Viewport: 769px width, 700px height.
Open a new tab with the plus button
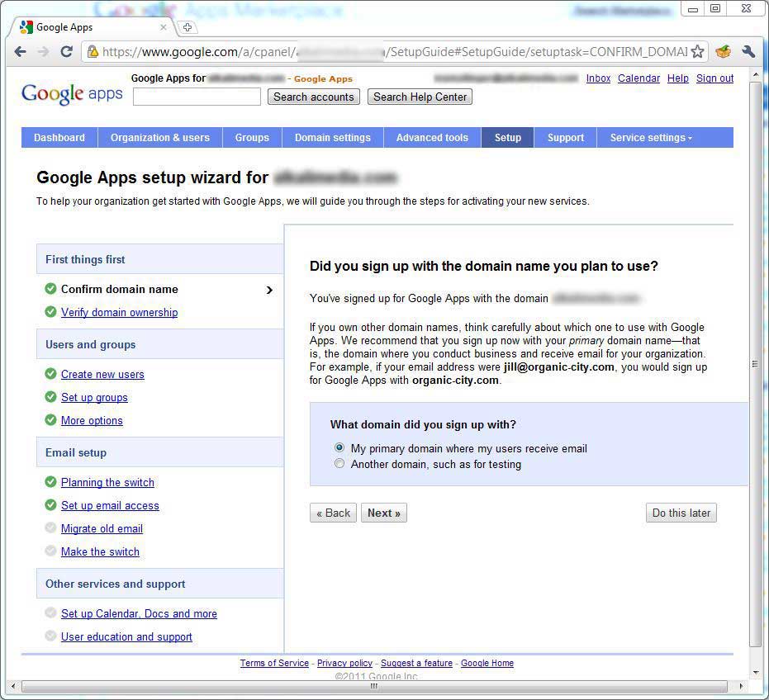[188, 27]
